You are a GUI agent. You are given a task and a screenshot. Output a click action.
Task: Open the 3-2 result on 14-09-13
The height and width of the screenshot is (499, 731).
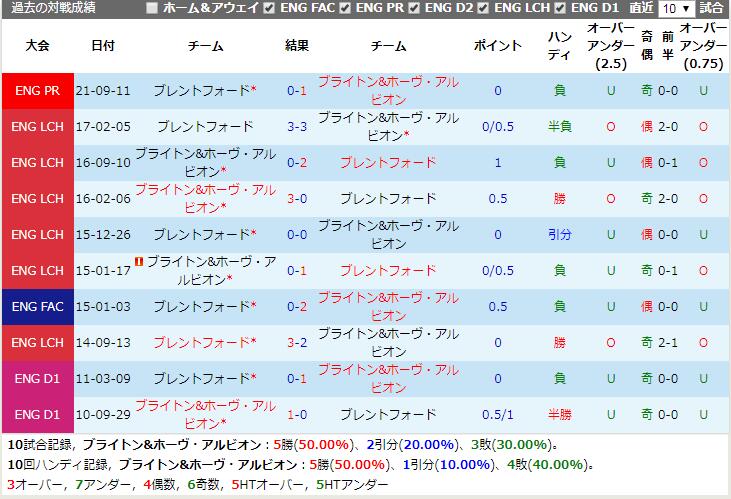coord(297,343)
